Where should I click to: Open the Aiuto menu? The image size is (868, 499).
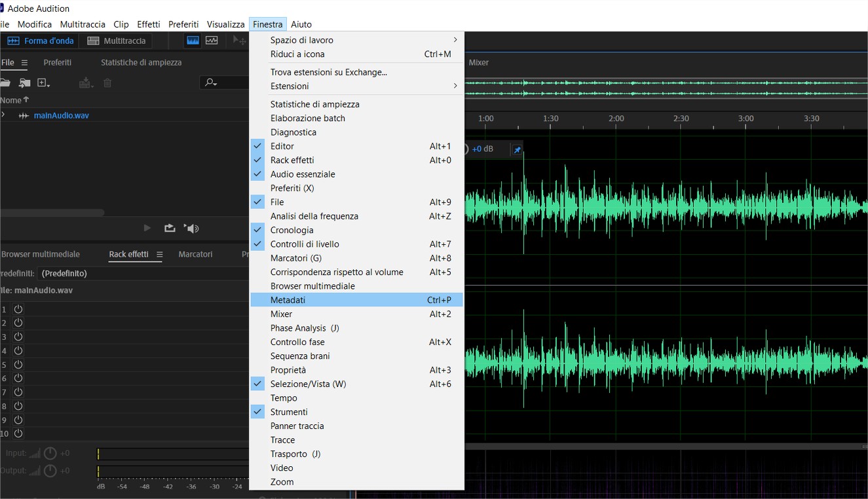(301, 24)
